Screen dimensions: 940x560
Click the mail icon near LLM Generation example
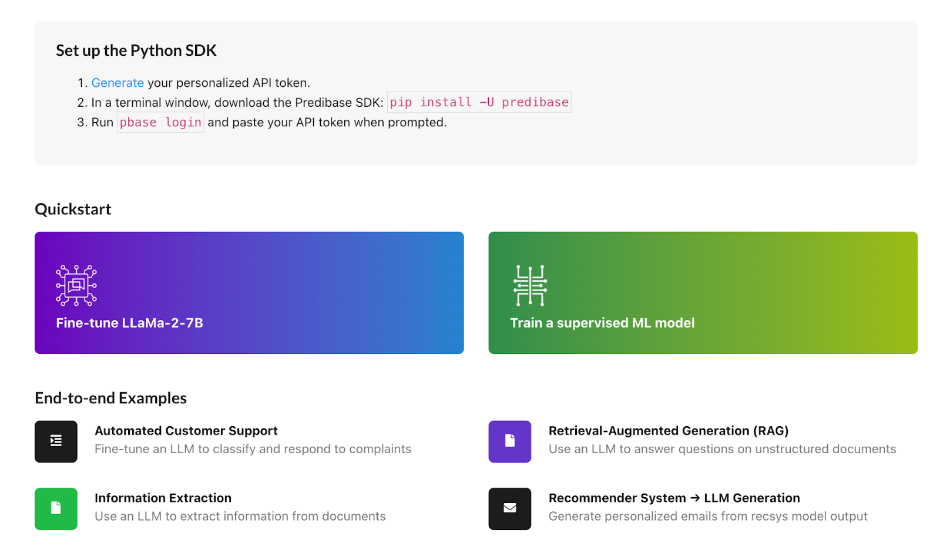coord(509,508)
